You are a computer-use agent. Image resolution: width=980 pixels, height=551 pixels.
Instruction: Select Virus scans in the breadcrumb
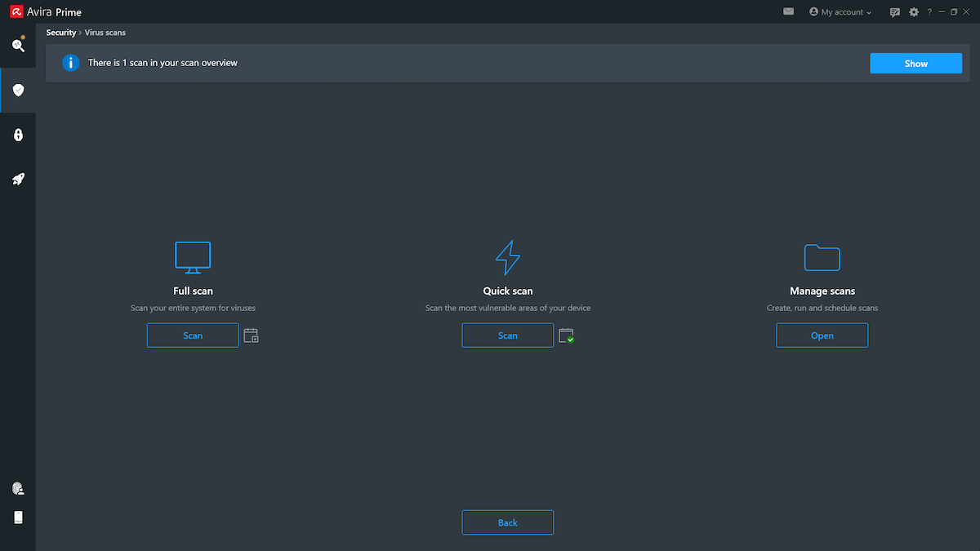point(105,32)
